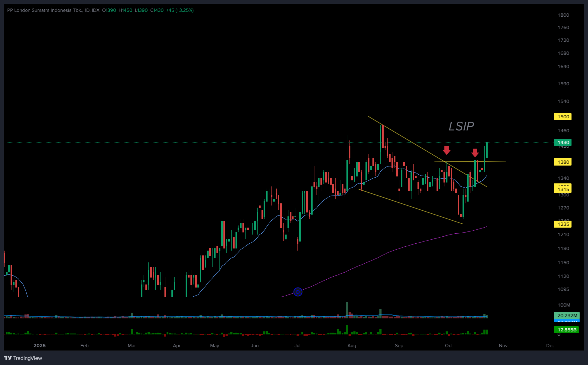Screen dimensions: 588x365
Task: Click the yellow 1315 price label
Action: 563,189
